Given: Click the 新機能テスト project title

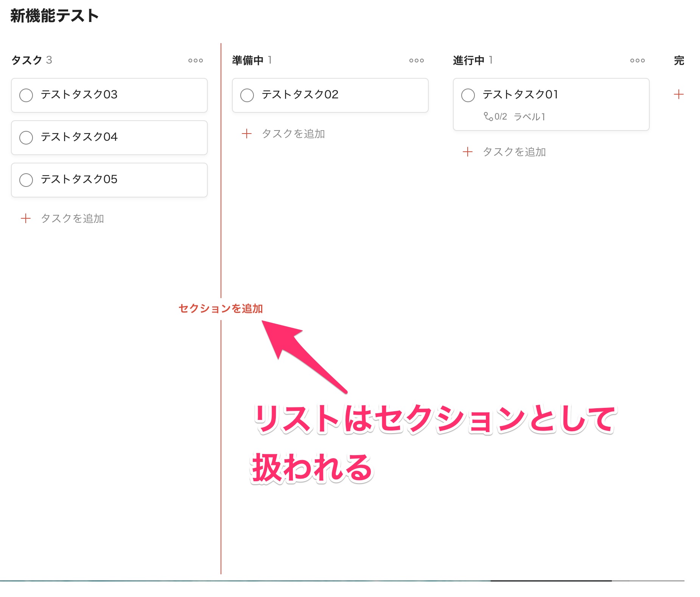Looking at the screenshot, I should tap(54, 16).
